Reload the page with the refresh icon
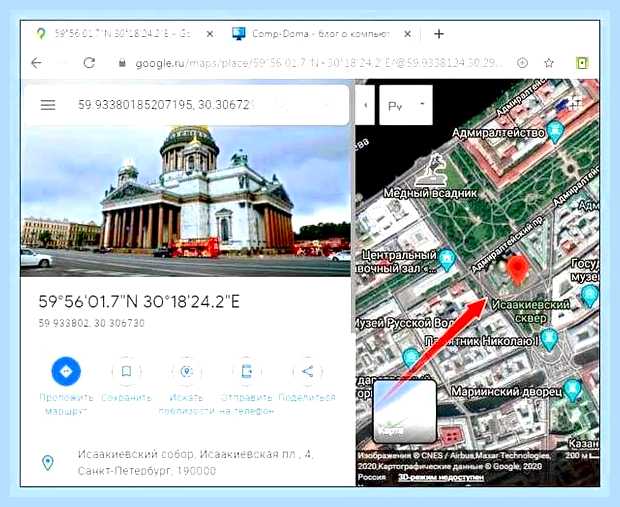Viewport: 620px width, 507px height. click(89, 63)
